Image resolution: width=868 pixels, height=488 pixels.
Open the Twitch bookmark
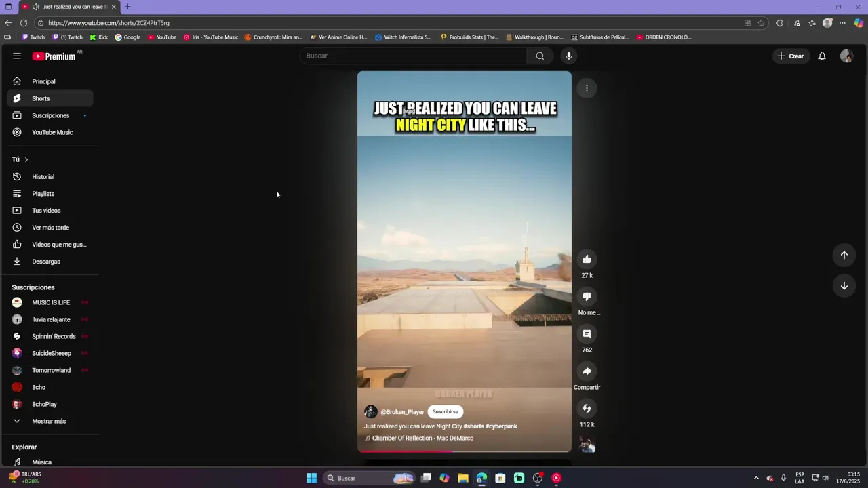[33, 37]
